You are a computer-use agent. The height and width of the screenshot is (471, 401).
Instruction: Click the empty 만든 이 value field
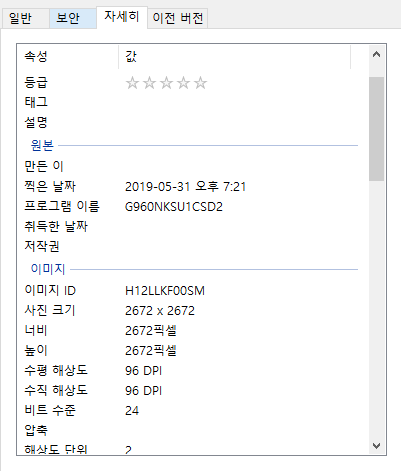tap(238, 166)
